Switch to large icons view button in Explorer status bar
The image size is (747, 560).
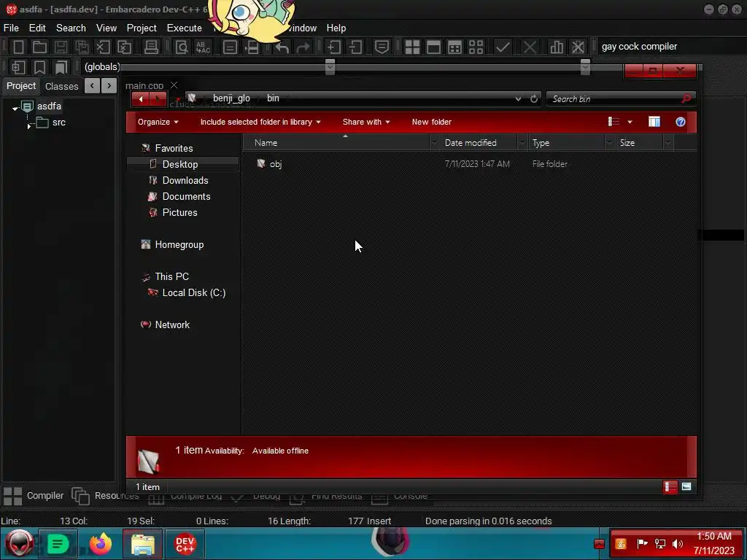coord(686,486)
